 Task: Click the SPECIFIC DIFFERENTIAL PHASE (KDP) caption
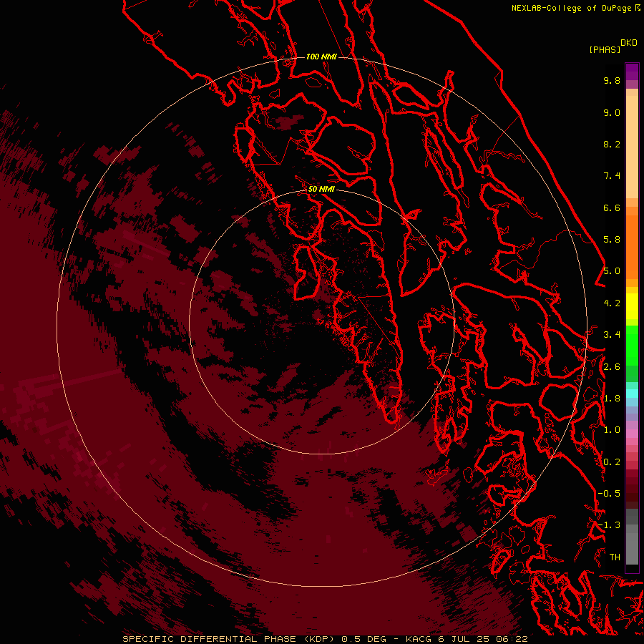pyautogui.click(x=229, y=639)
